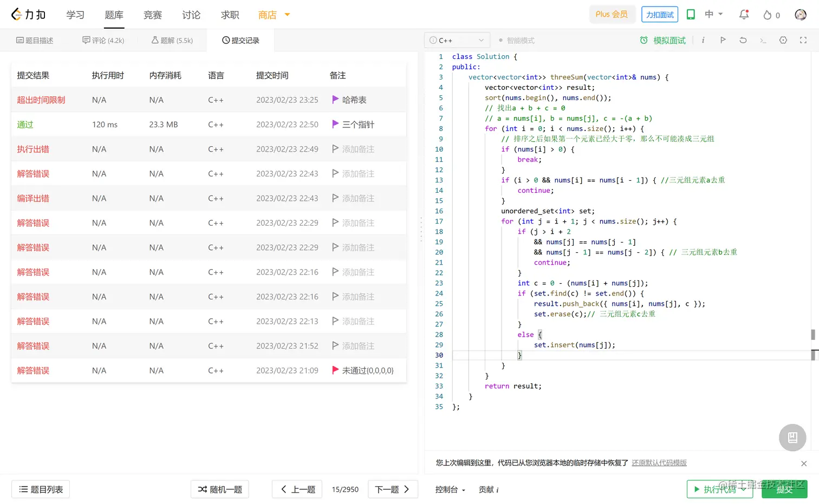819x504 pixels.
Task: Open the 超出时间限制 submission result
Action: click(x=41, y=100)
